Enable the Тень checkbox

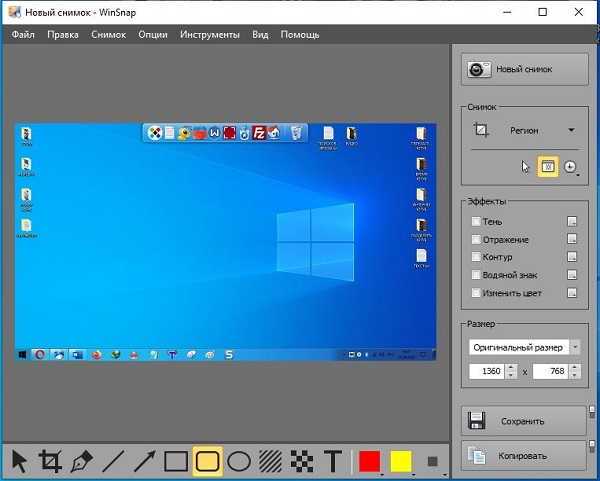(x=476, y=221)
